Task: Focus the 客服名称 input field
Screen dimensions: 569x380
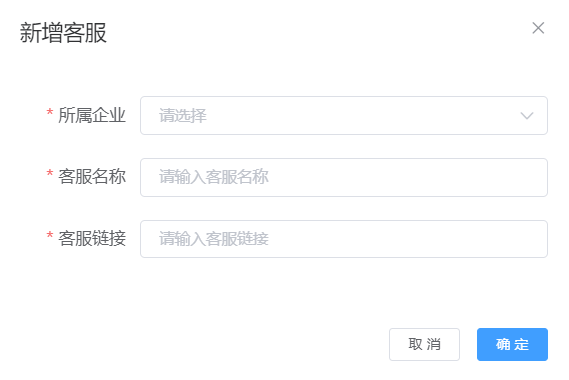Action: 344,177
